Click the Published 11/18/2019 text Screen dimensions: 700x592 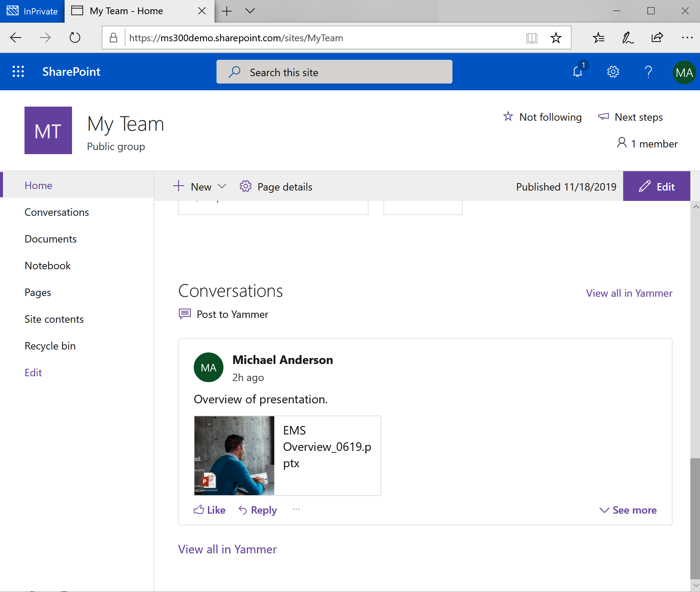(566, 186)
